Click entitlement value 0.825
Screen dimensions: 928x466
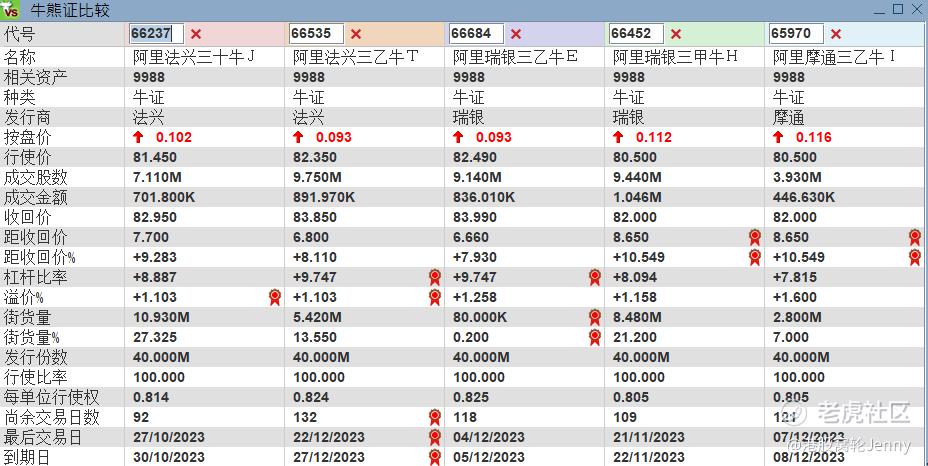coord(471,397)
